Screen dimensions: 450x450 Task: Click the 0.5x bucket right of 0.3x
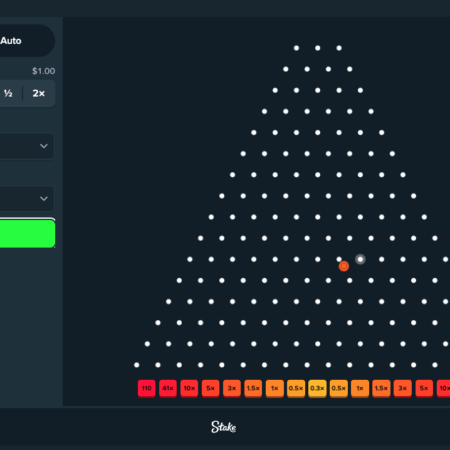tap(339, 388)
